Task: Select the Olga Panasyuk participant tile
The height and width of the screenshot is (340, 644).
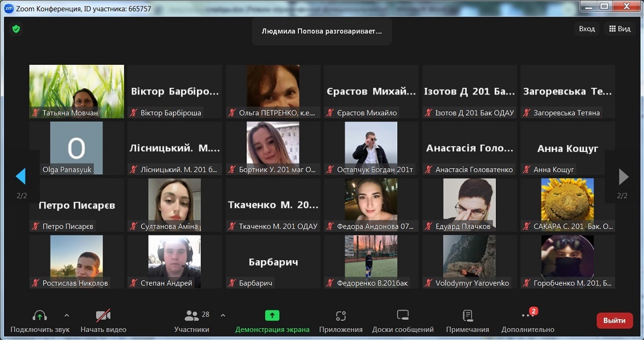Action: point(76,148)
